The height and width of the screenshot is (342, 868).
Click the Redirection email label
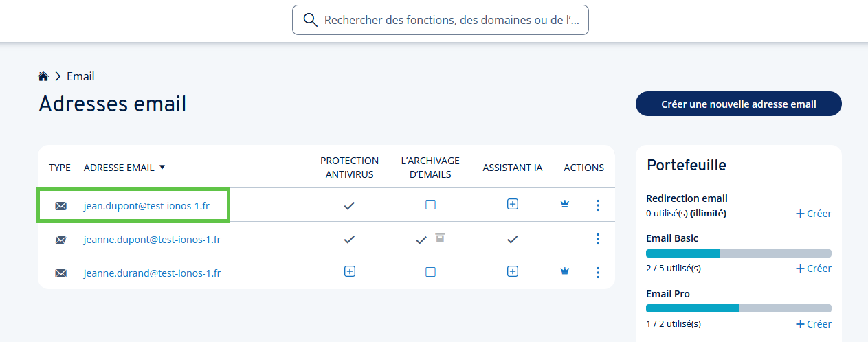(687, 198)
